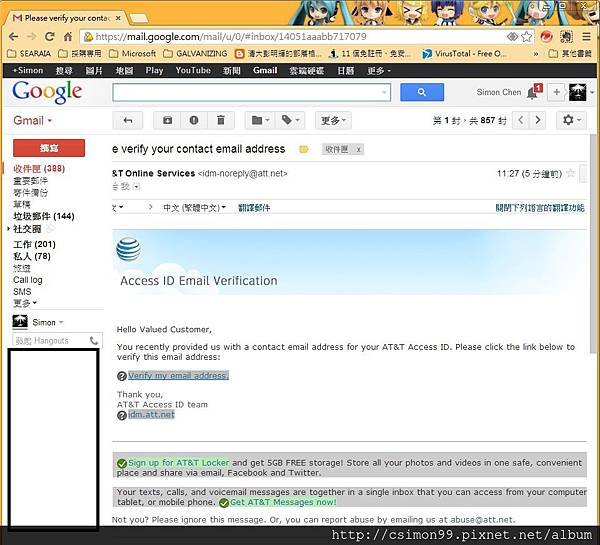
Task: Click 'Get AT&T Messages now!' link
Action: click(283, 502)
